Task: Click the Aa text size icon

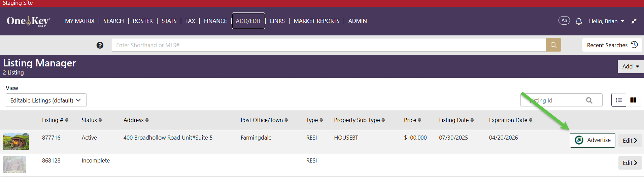Action: click(x=564, y=21)
